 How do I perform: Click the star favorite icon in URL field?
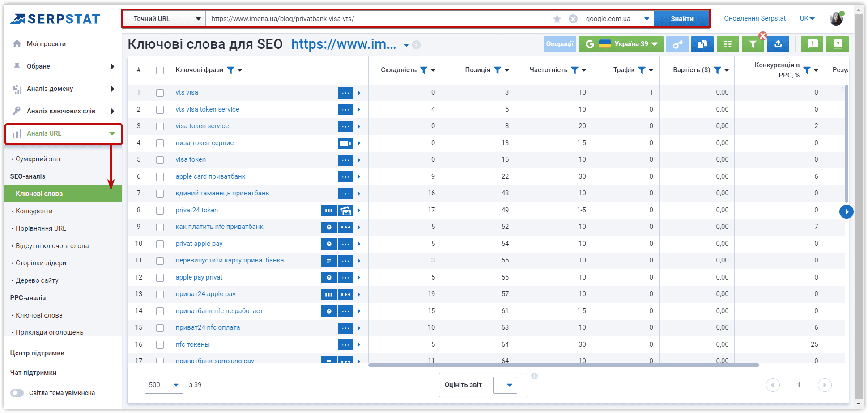click(557, 19)
